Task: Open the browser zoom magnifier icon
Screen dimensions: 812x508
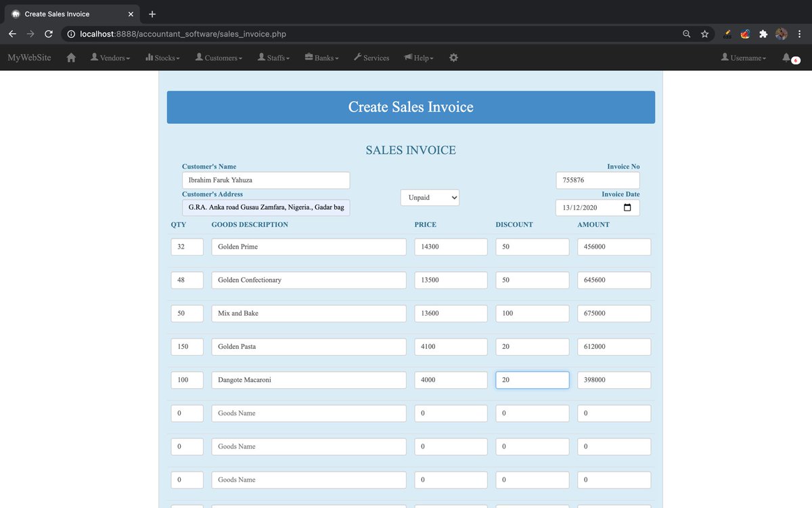Action: 687,34
